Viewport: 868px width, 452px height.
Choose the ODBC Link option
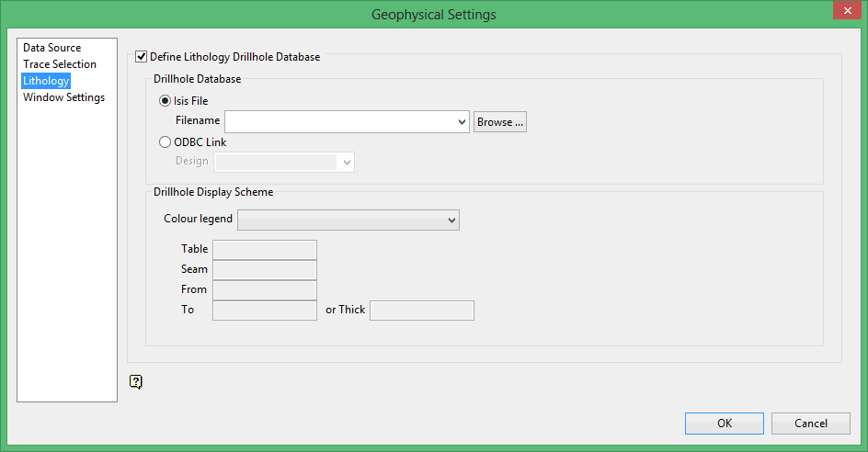[166, 142]
